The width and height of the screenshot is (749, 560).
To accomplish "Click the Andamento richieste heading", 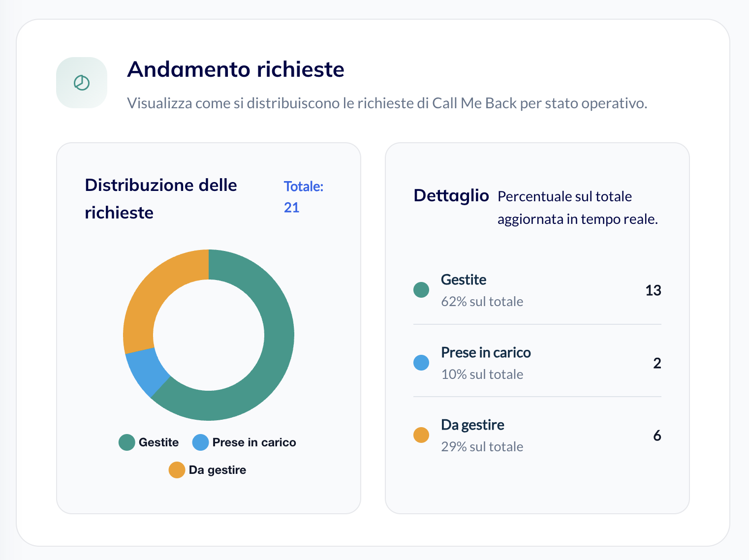I will (x=236, y=69).
